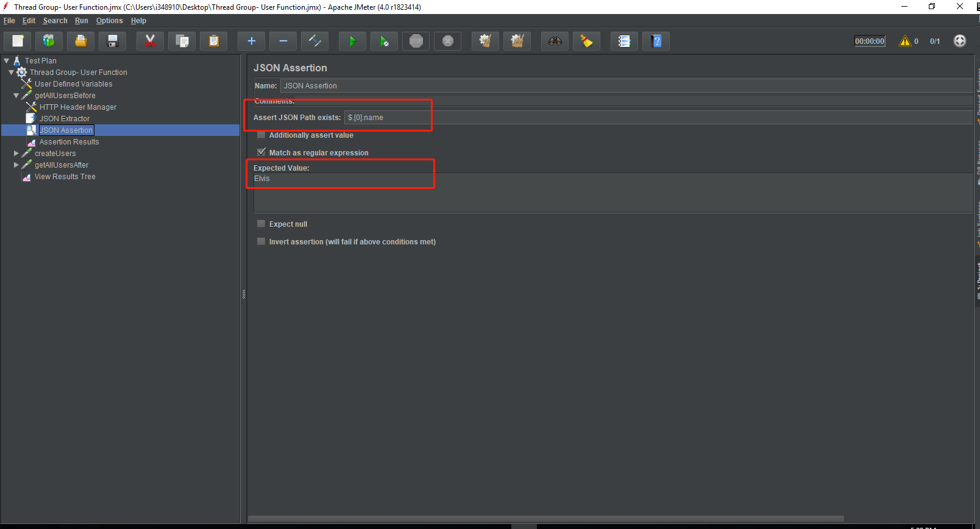Click the 0/1 thread count indicator
980x529 pixels.
(x=935, y=41)
